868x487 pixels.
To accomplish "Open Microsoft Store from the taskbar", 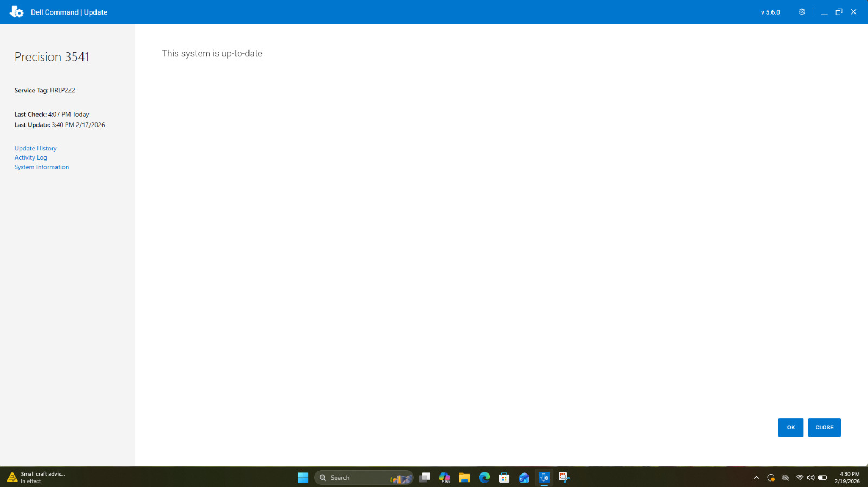I will coord(505,478).
